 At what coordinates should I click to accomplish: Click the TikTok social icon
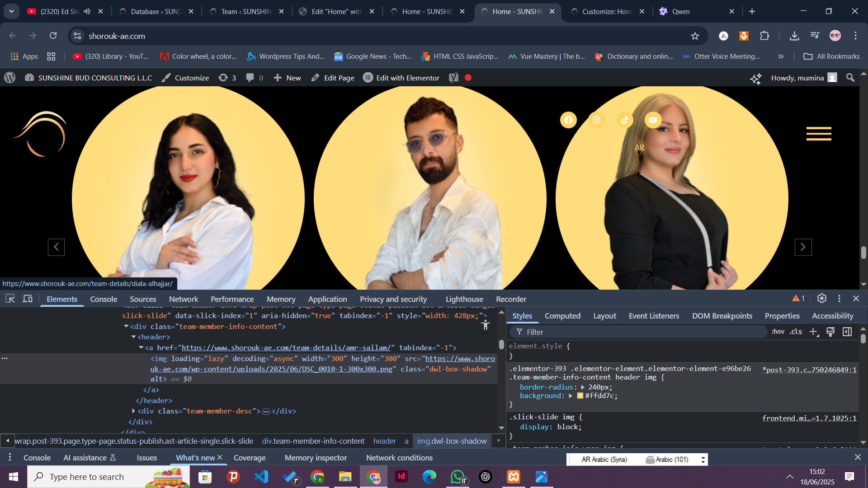click(x=625, y=120)
